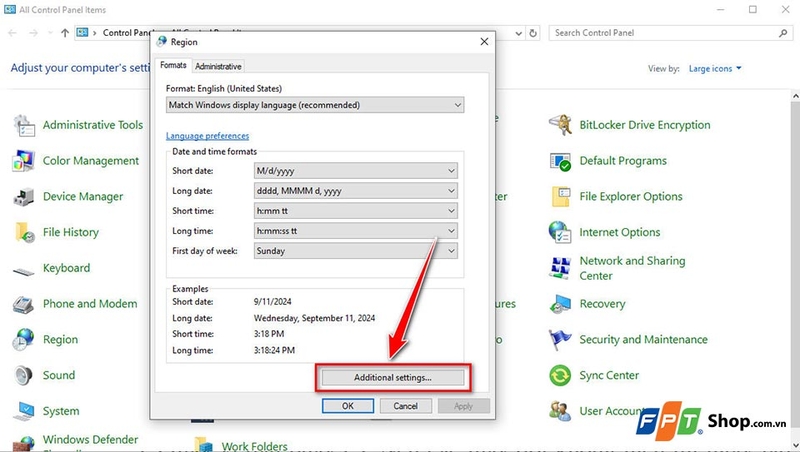Open Windows Defender icon

pos(23,443)
